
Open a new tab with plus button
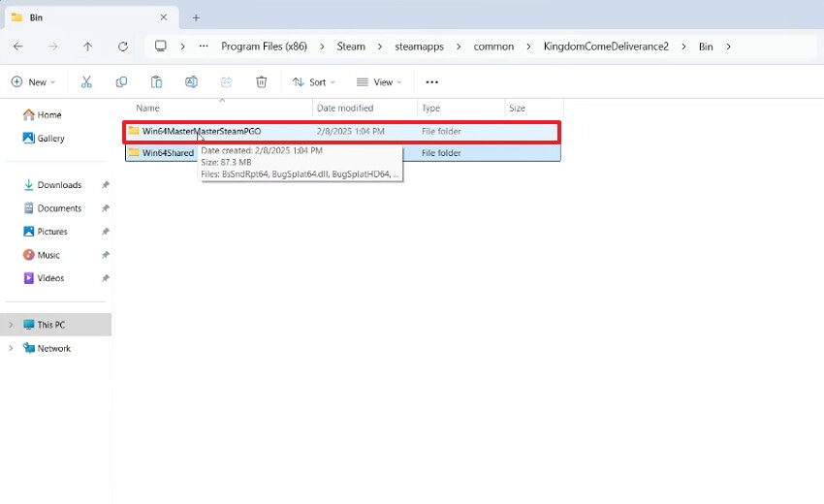tap(196, 17)
